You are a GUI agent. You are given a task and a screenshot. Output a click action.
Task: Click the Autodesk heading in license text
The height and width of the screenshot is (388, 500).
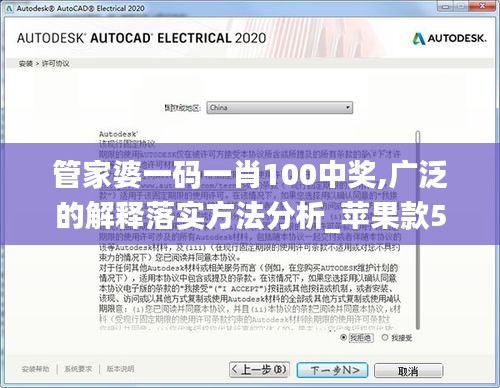click(118, 134)
